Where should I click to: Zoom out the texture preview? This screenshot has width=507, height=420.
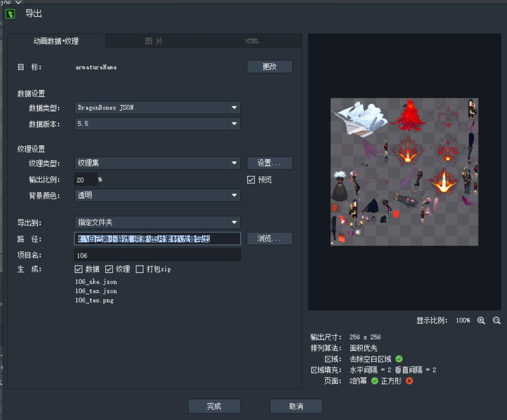tap(497, 320)
